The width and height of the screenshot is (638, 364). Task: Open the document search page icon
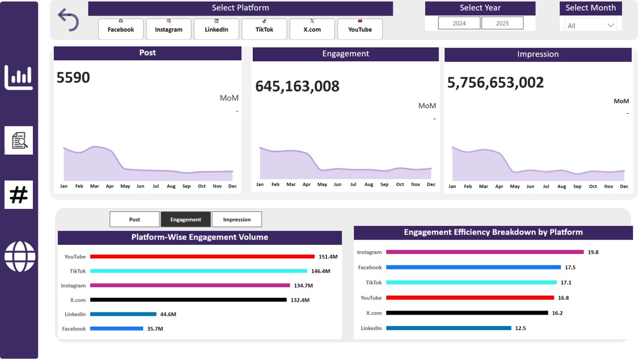point(19,141)
